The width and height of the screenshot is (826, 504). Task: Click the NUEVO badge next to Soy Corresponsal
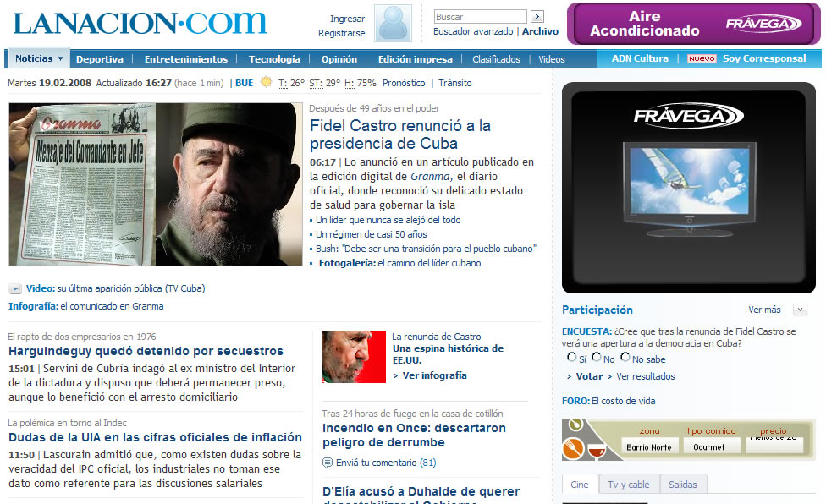click(702, 58)
